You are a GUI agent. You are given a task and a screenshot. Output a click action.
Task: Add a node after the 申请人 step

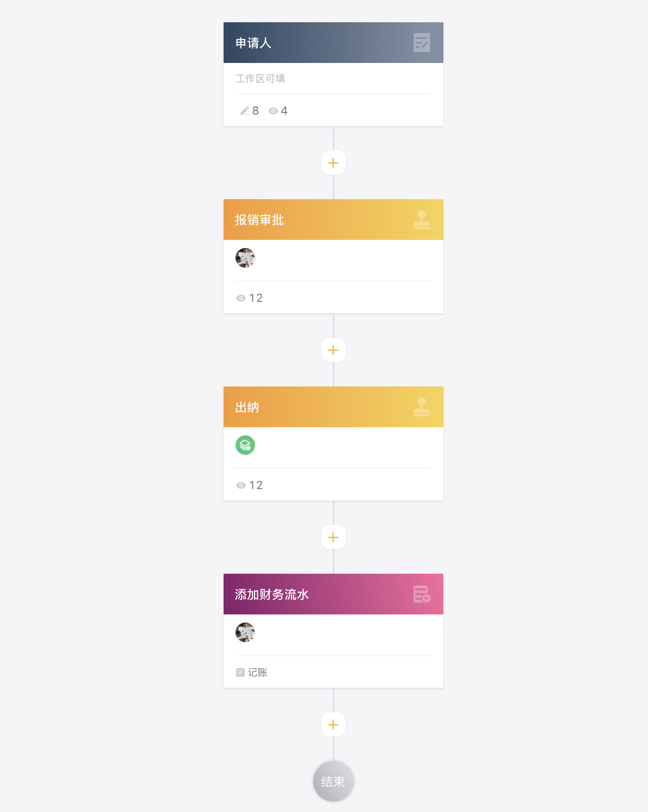pyautogui.click(x=333, y=163)
